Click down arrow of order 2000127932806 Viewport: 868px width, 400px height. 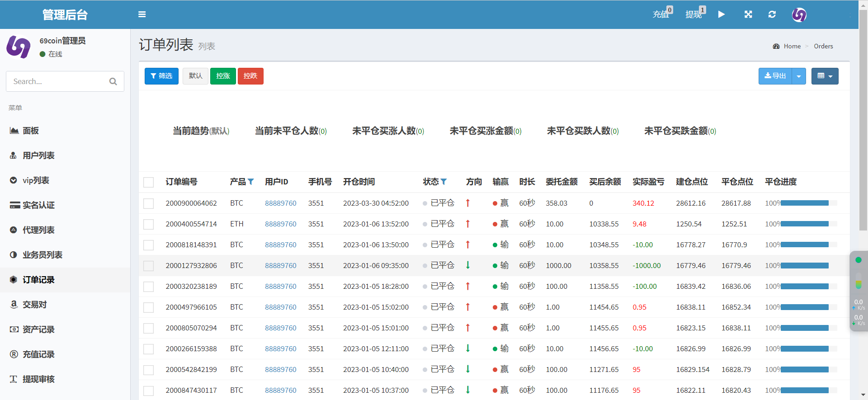click(x=468, y=265)
